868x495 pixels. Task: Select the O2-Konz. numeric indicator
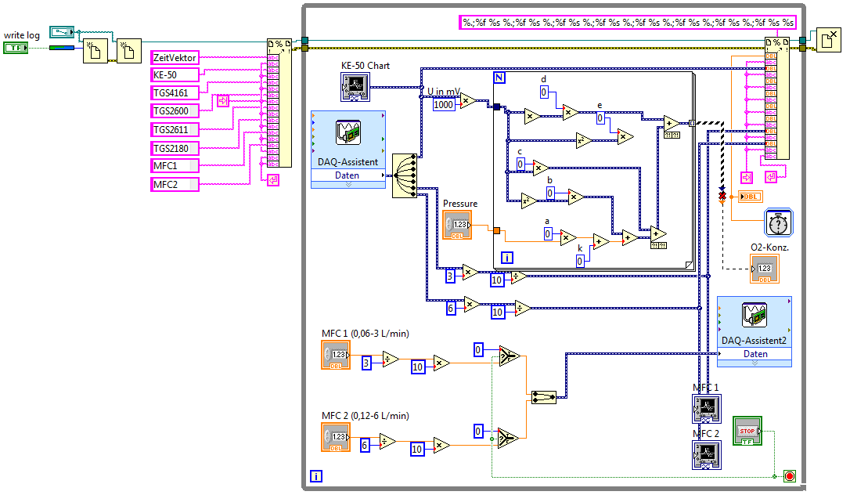point(765,269)
